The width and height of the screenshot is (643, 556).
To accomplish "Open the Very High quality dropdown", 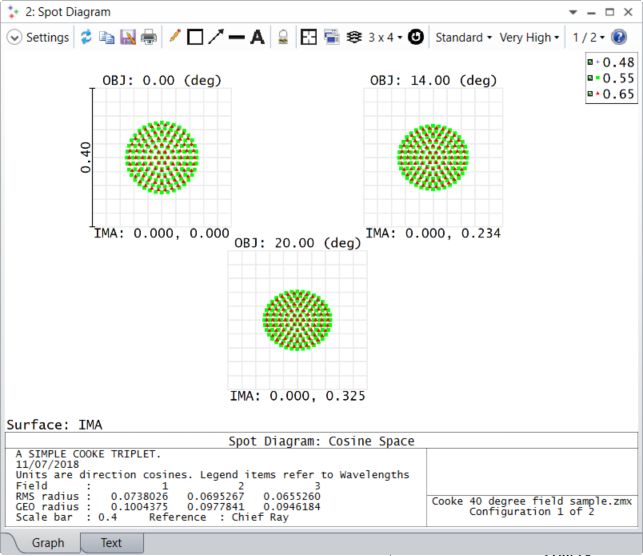I will pos(529,38).
